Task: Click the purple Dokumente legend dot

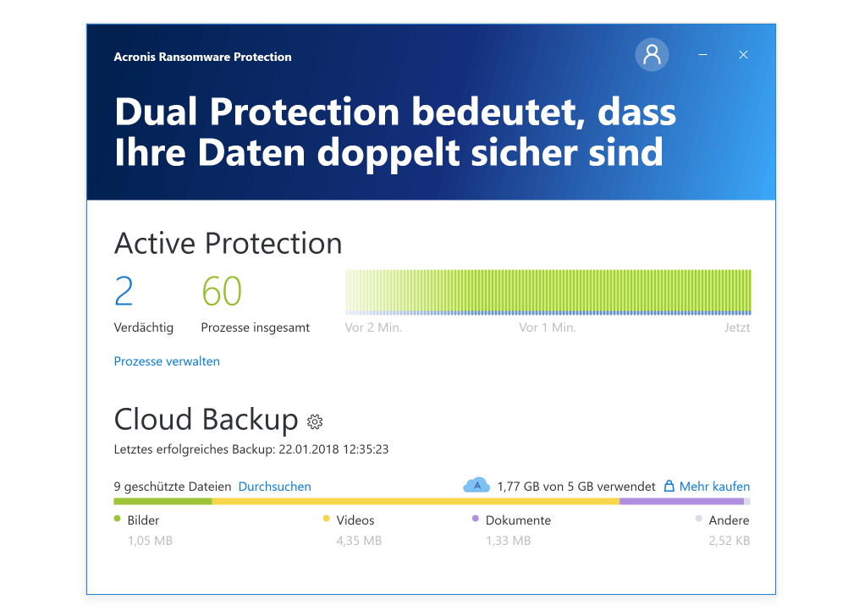Action: coord(475,519)
